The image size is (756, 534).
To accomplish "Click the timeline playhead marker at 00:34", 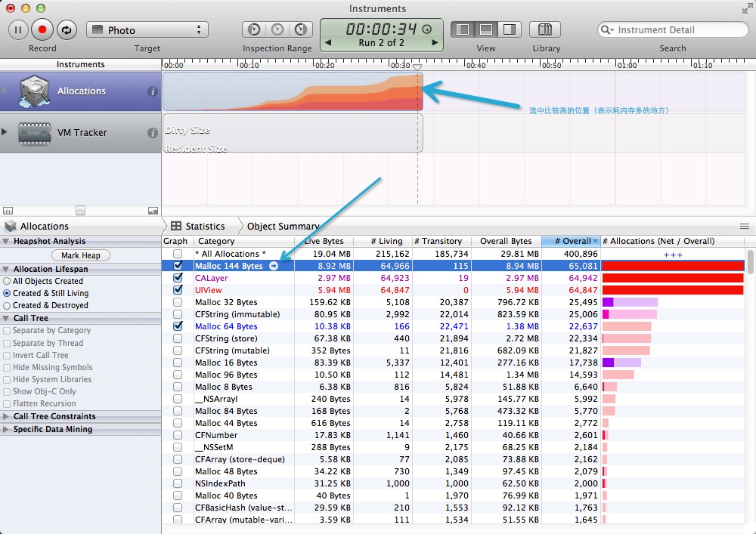I will pos(417,67).
